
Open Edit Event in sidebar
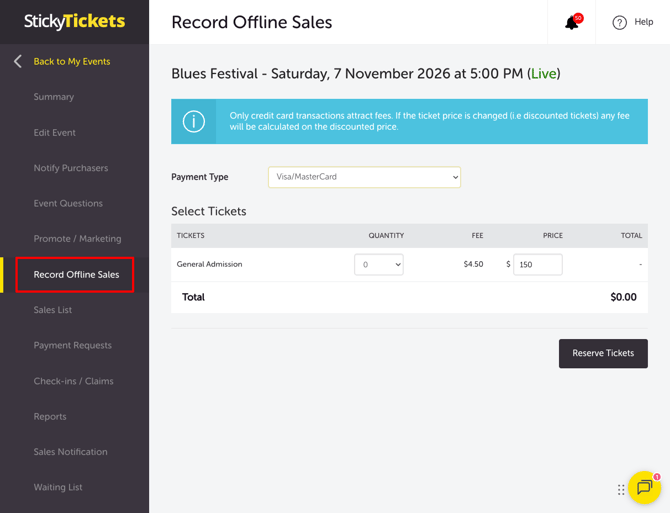[x=55, y=133]
